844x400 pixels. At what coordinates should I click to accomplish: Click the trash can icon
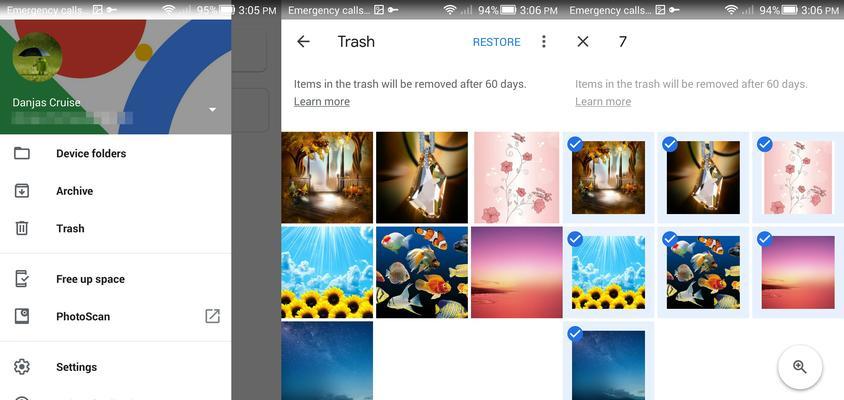[x=22, y=228]
